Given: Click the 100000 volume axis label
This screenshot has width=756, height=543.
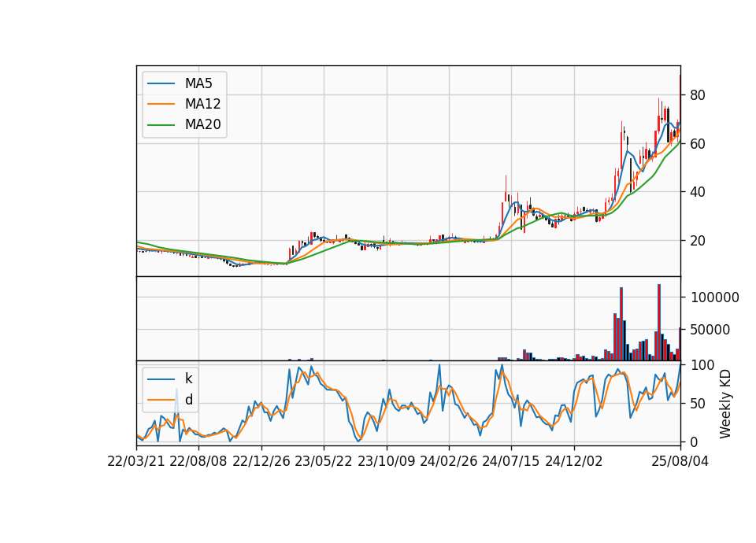Looking at the screenshot, I should [715, 297].
